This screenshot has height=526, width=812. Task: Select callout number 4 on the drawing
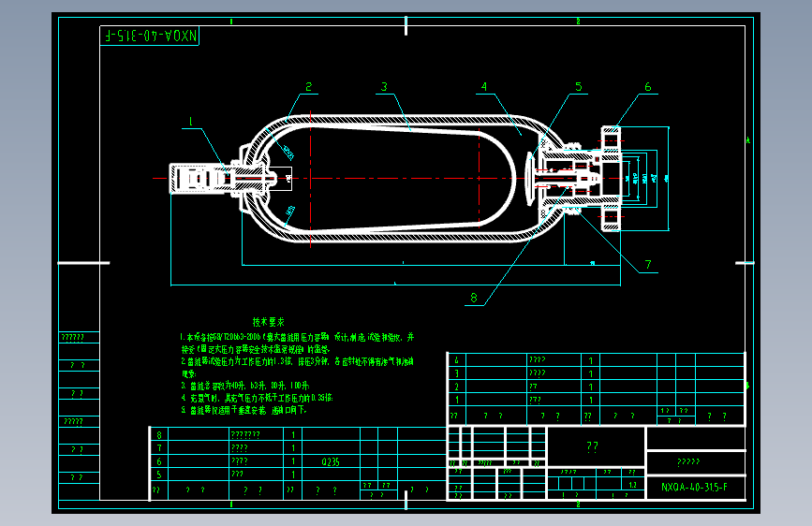[484, 87]
